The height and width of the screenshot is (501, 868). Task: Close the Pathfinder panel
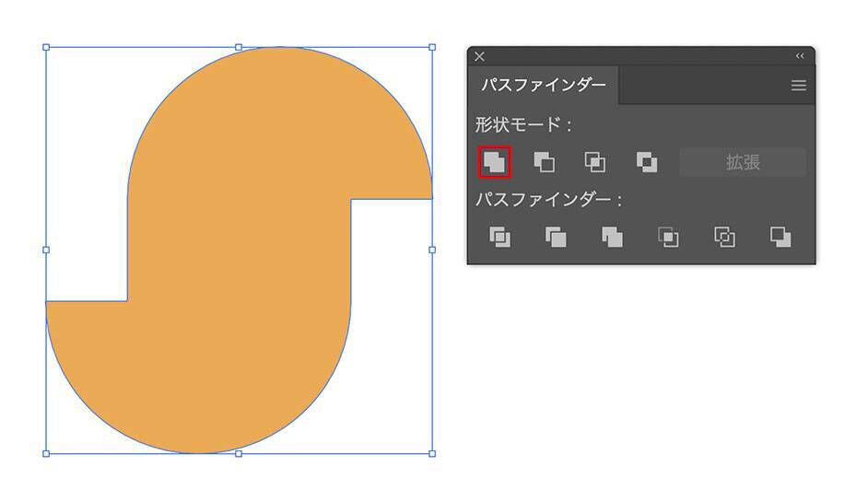point(479,56)
